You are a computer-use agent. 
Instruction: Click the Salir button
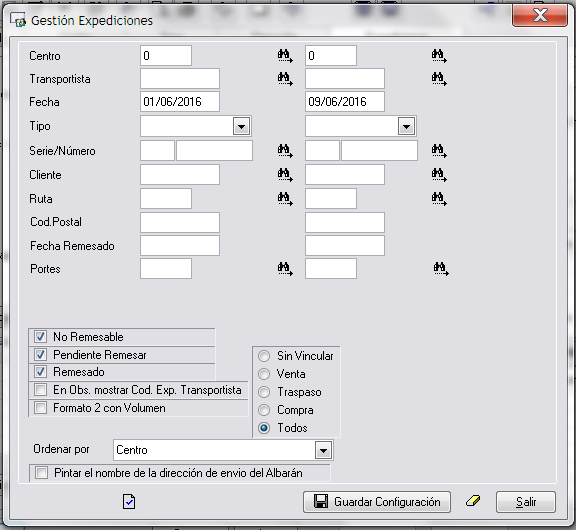pos(526,502)
